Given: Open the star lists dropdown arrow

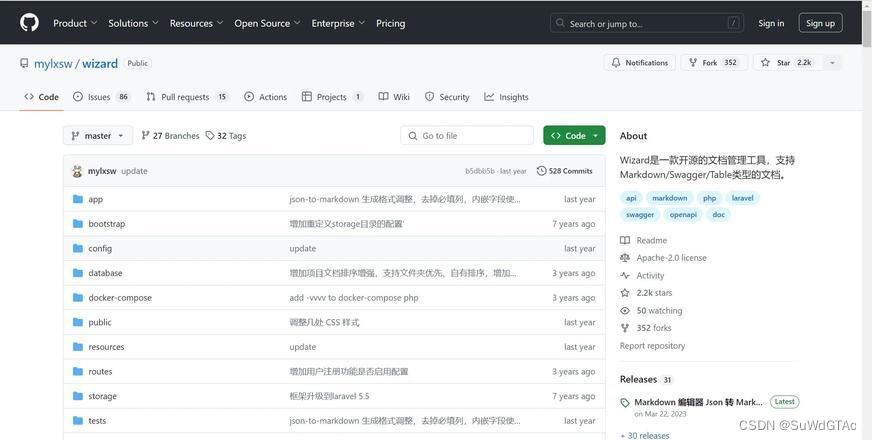Looking at the screenshot, I should [833, 63].
